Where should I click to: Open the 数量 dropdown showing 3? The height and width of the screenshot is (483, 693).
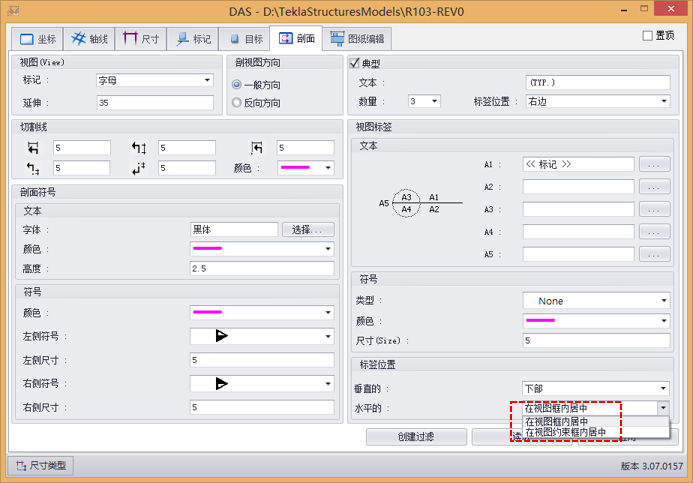(x=424, y=101)
